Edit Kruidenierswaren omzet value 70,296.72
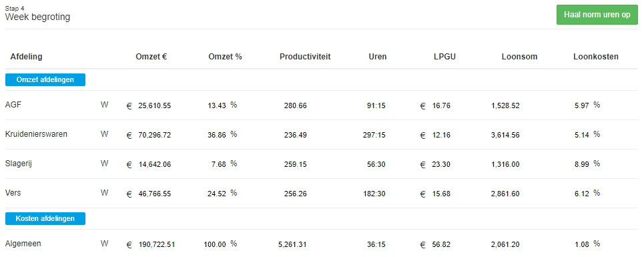The image size is (644, 257). point(154,135)
